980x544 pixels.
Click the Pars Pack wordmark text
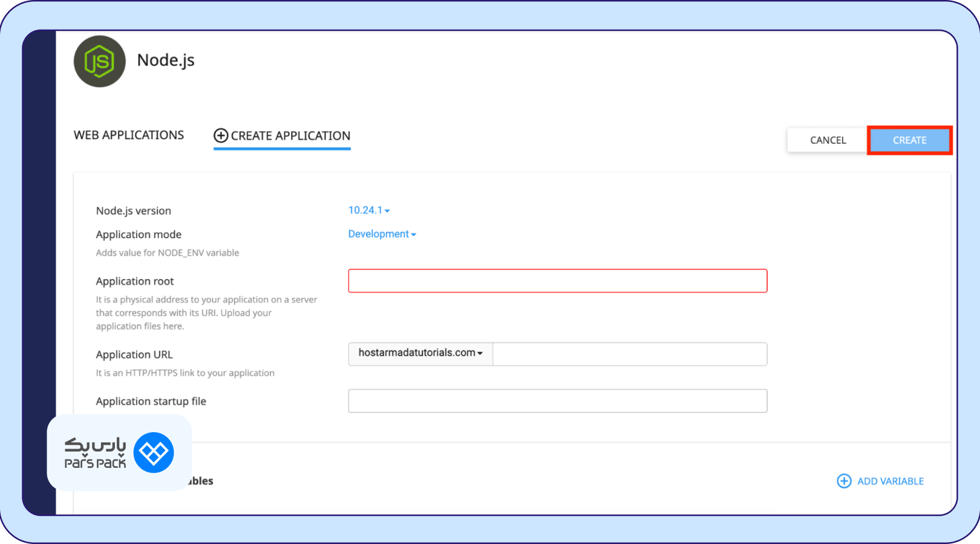tap(95, 454)
